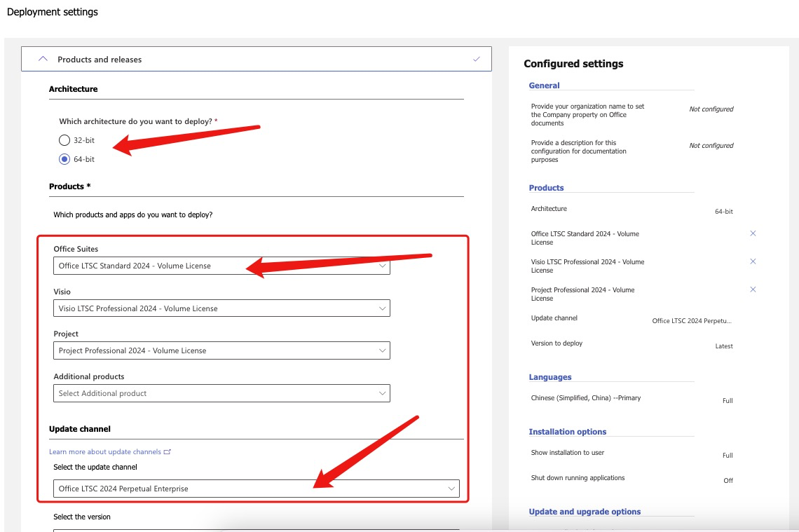Click the Configured settings heading
Screen dimensions: 799x532
pos(573,64)
